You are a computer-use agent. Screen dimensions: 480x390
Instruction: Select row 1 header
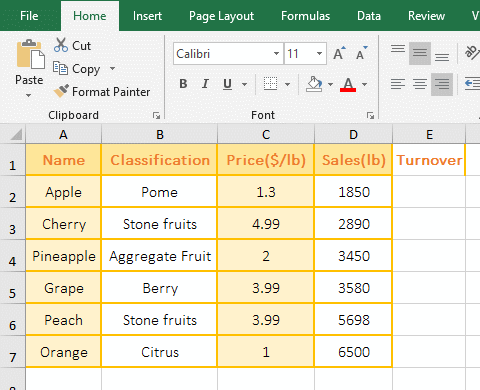pyautogui.click(x=13, y=160)
